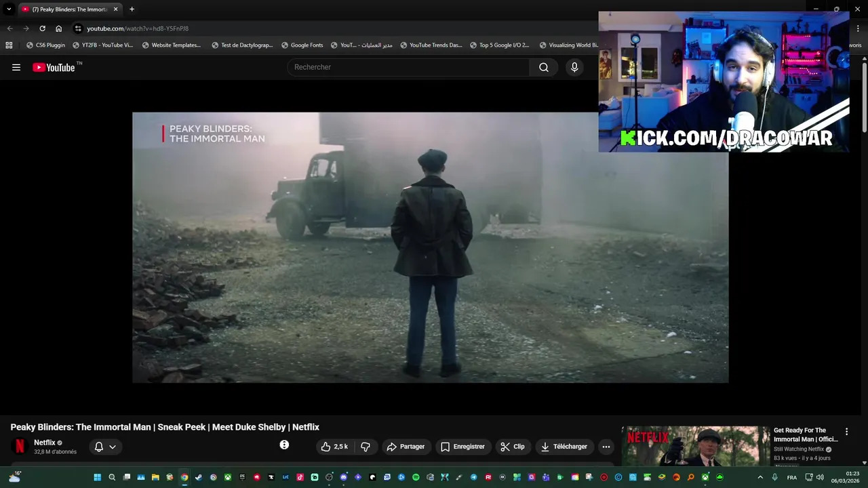Start voice search with microphone icon

point(574,67)
